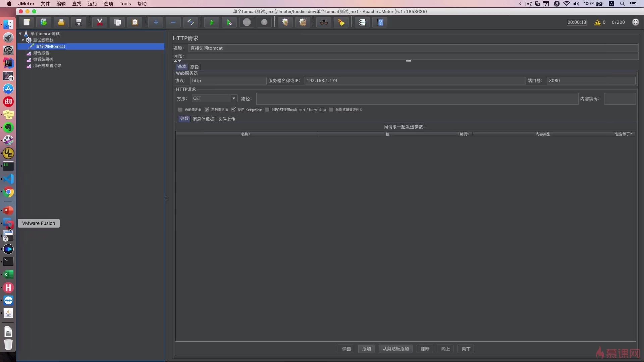Start test without pauses icon
The image size is (644, 362).
pyautogui.click(x=229, y=22)
